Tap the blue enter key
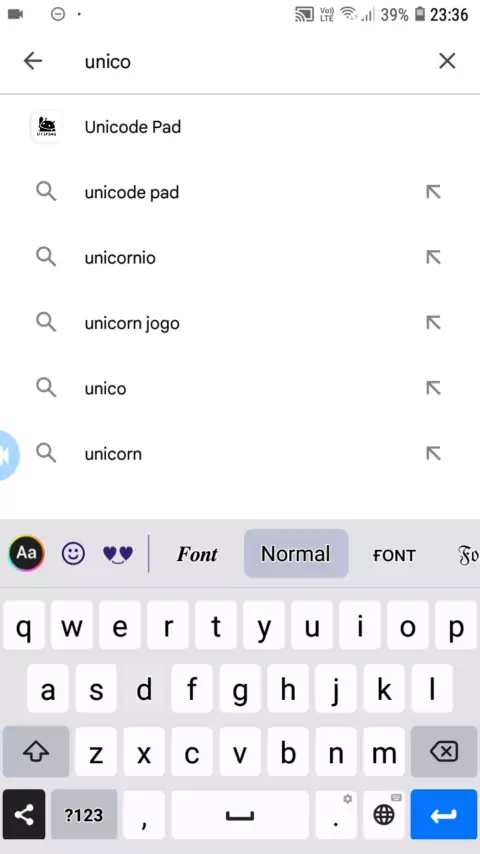Screen dimensions: 480x854 443,815
